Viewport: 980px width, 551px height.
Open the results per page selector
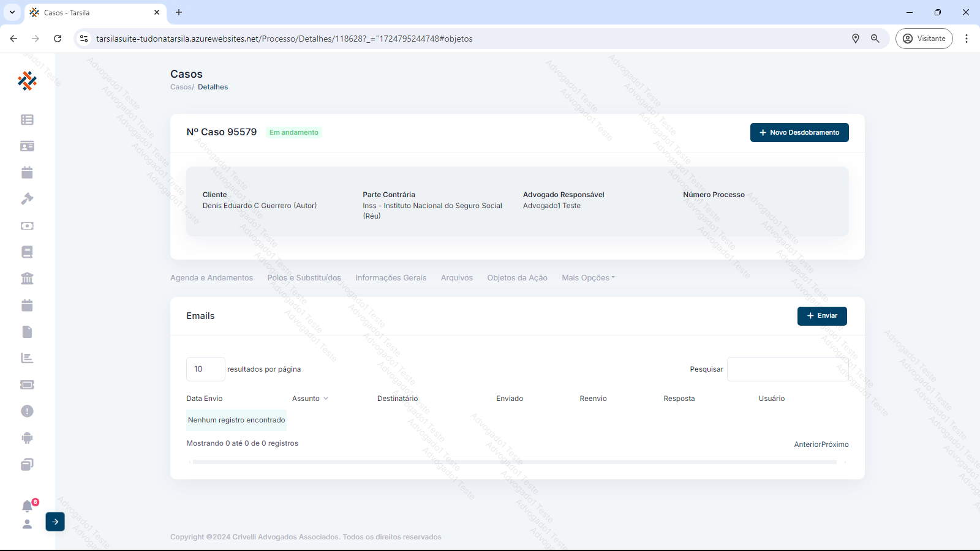point(205,369)
